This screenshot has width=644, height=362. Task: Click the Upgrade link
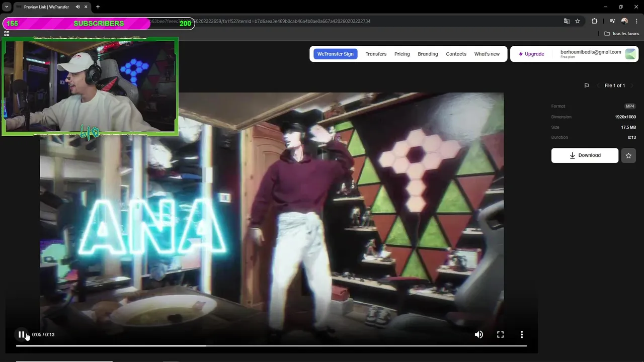pyautogui.click(x=531, y=54)
